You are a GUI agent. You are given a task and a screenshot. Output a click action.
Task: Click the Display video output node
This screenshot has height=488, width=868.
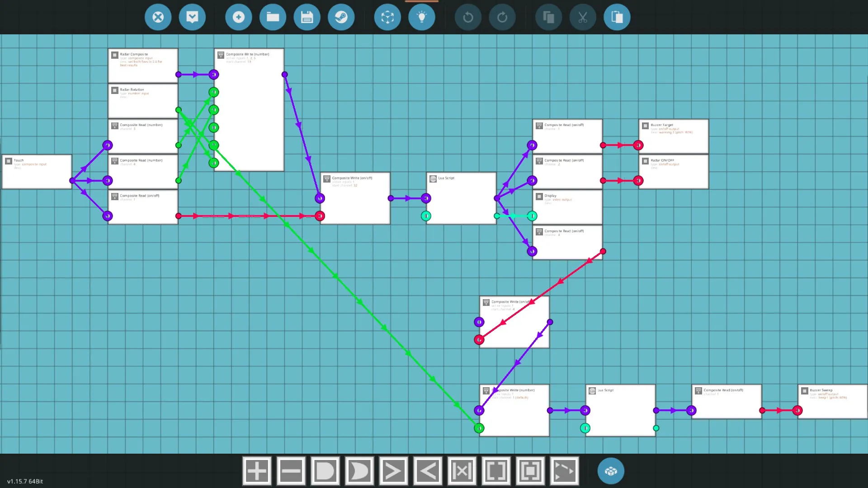coord(567,207)
